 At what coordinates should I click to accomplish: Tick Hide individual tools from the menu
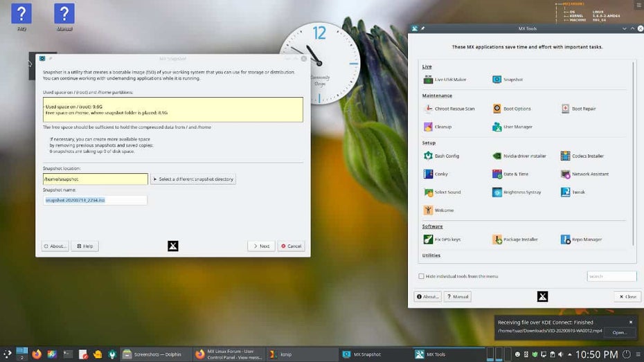pyautogui.click(x=421, y=276)
